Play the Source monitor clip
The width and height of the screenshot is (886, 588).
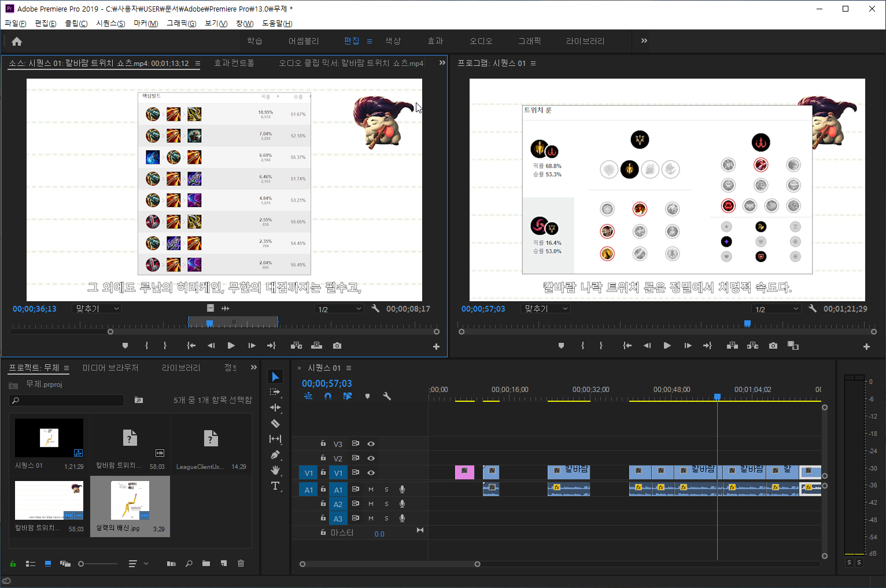coord(231,346)
